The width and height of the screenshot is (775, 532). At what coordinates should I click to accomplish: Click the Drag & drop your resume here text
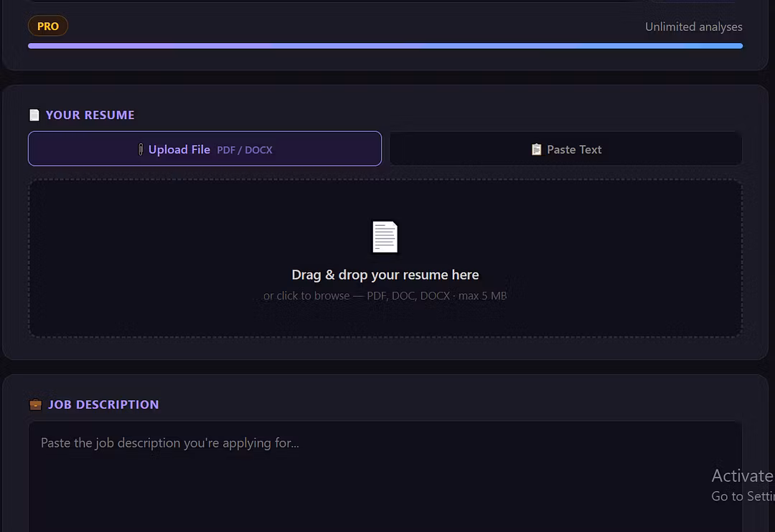[385, 275]
